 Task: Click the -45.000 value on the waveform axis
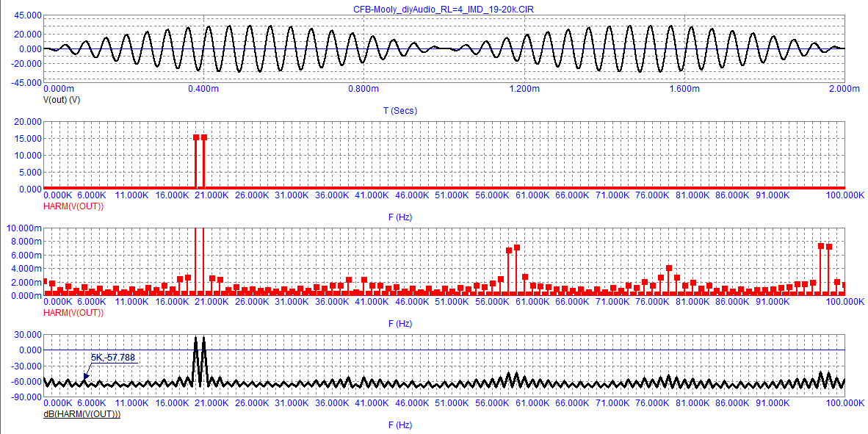pyautogui.click(x=26, y=83)
